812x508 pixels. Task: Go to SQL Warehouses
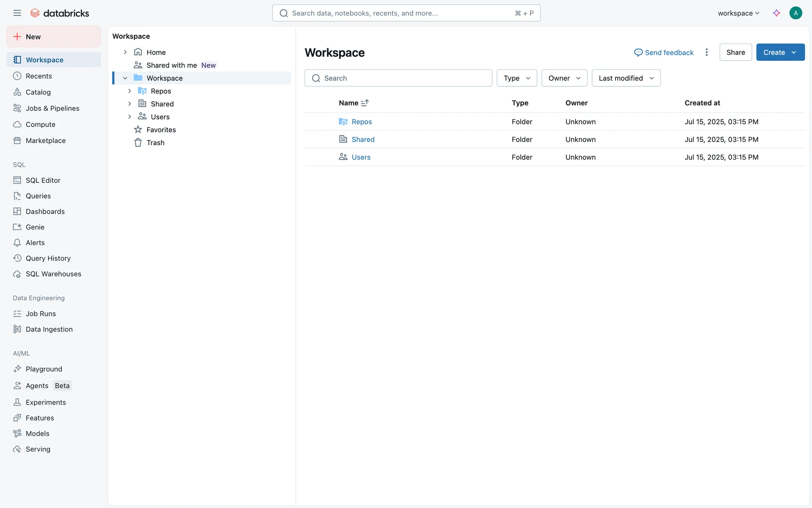tap(53, 274)
